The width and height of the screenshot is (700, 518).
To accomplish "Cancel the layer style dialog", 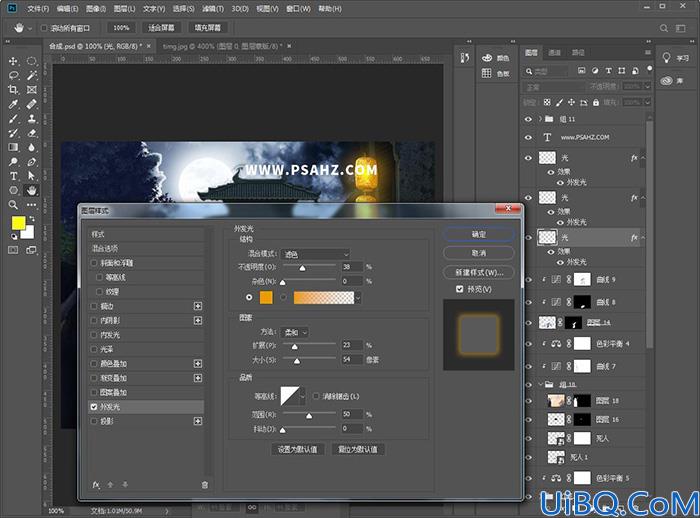I will point(479,253).
